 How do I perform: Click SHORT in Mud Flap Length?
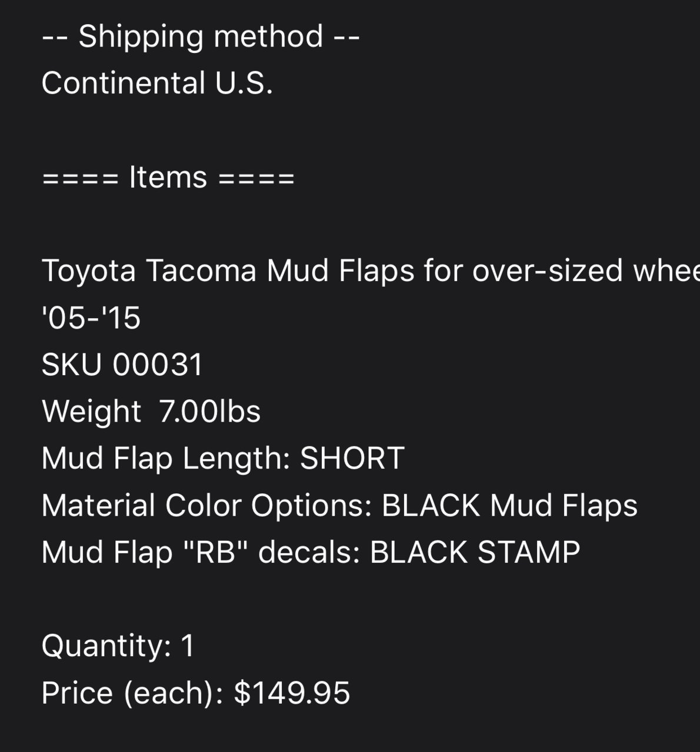pyautogui.click(x=352, y=459)
